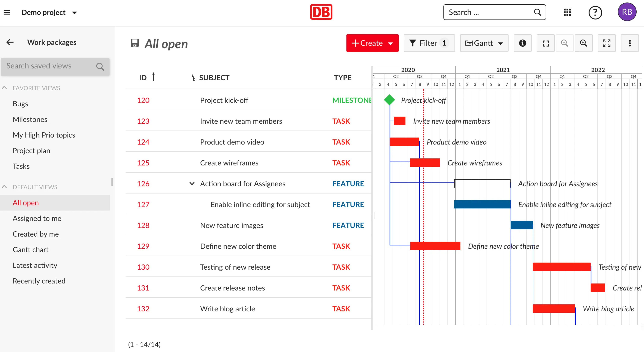Select the Milestones favorite view

30,119
